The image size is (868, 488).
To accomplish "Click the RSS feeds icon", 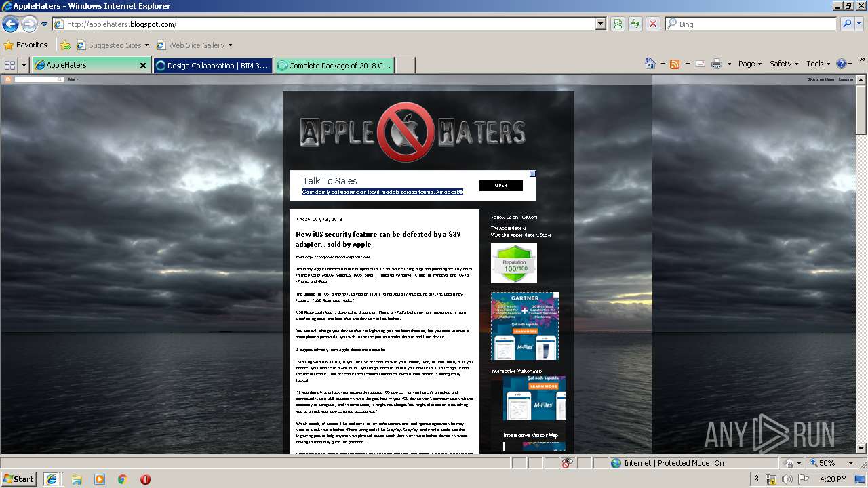I will click(675, 64).
